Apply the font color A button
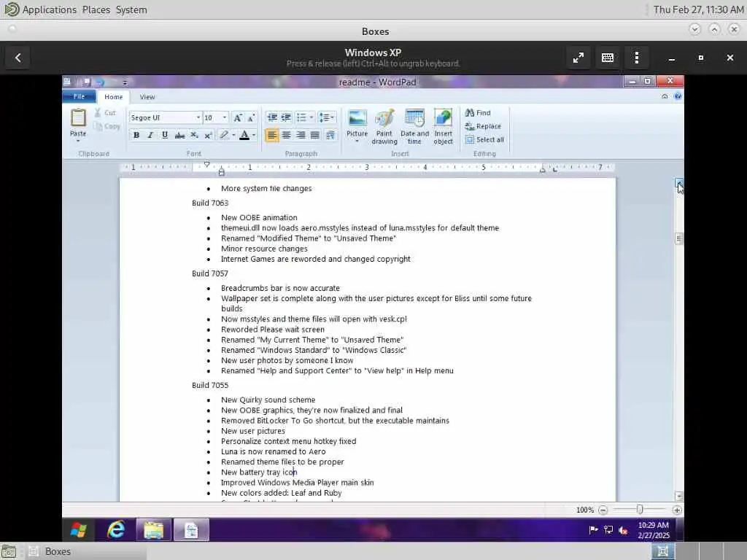The height and width of the screenshot is (560, 747). point(244,135)
